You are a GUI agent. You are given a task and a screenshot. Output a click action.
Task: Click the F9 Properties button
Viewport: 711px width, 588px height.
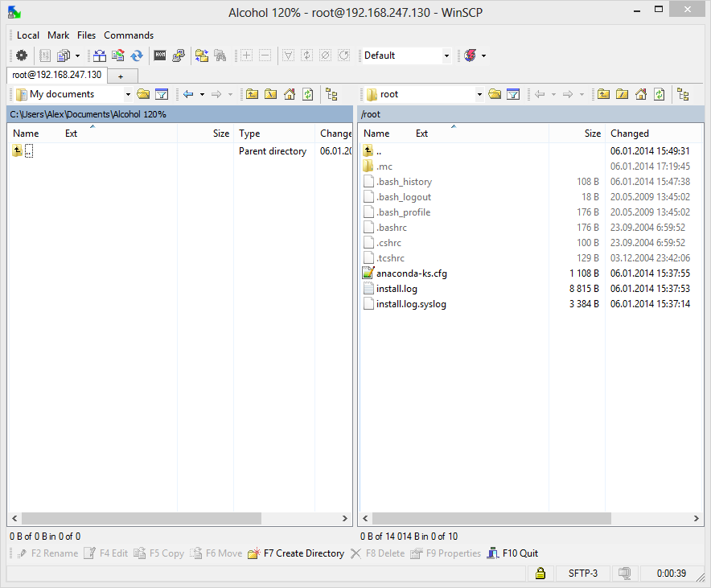click(446, 553)
